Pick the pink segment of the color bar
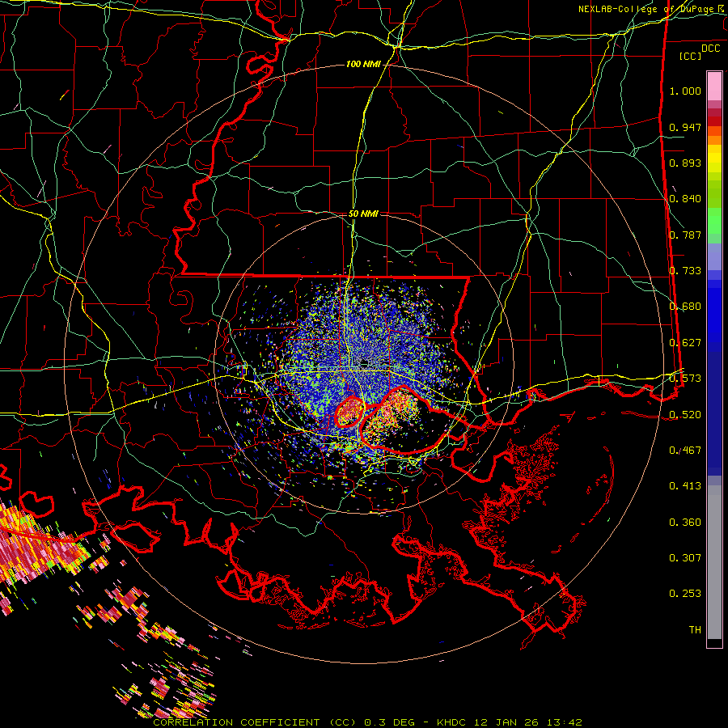The image size is (728, 728). [714, 87]
